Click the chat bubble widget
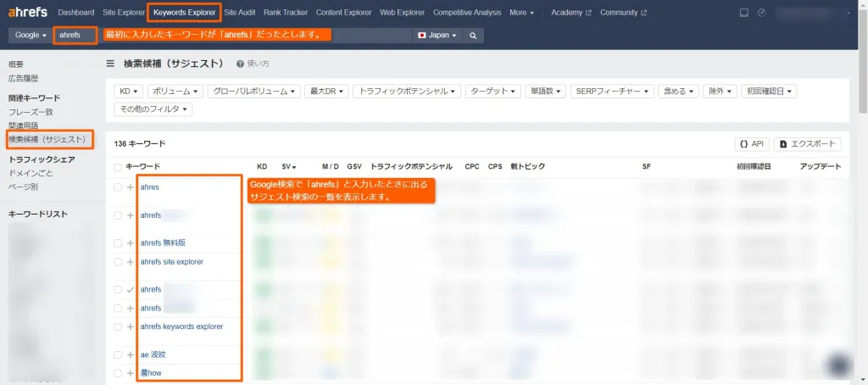This screenshot has width=868, height=385. click(x=839, y=365)
